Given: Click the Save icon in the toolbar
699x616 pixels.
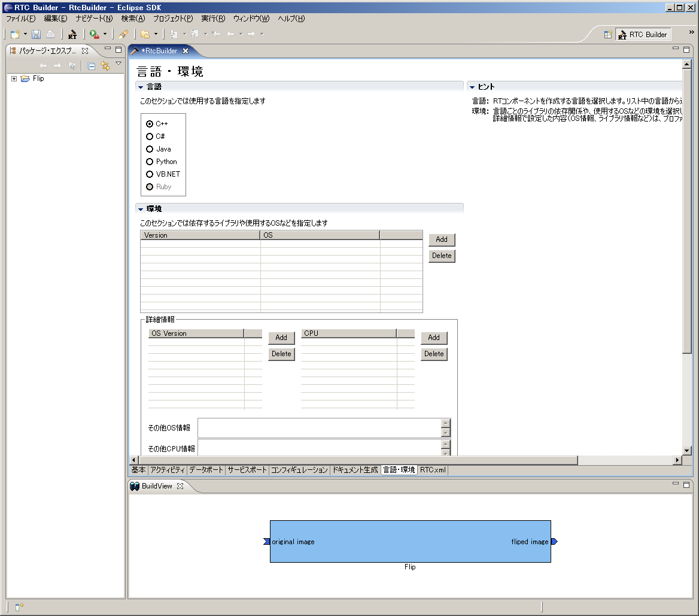Looking at the screenshot, I should (36, 34).
